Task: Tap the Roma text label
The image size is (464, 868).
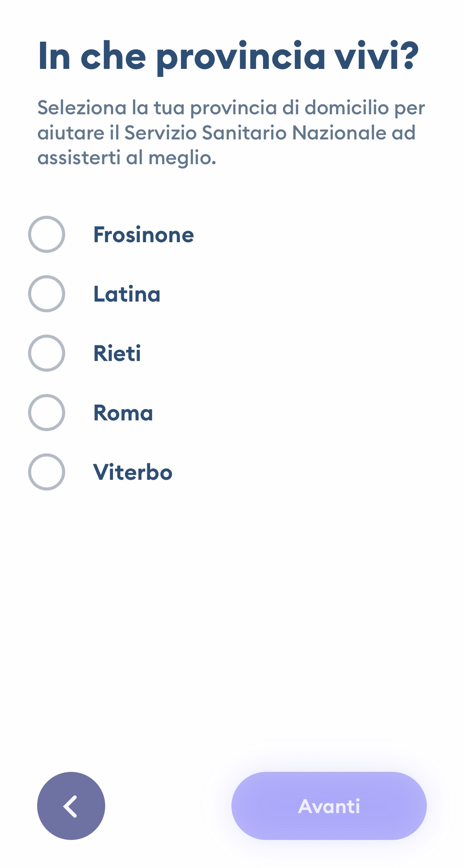Action: 123,413
